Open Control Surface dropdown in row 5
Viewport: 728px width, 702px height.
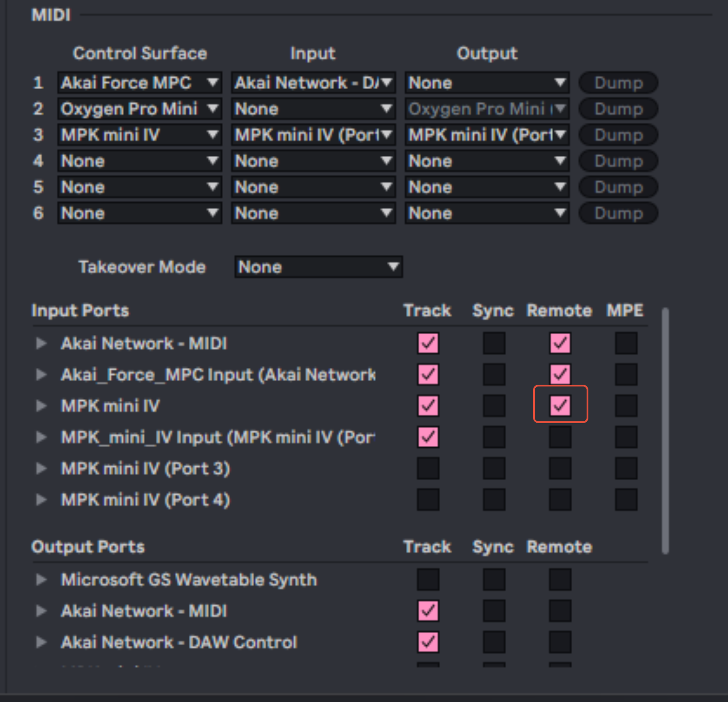[140, 187]
